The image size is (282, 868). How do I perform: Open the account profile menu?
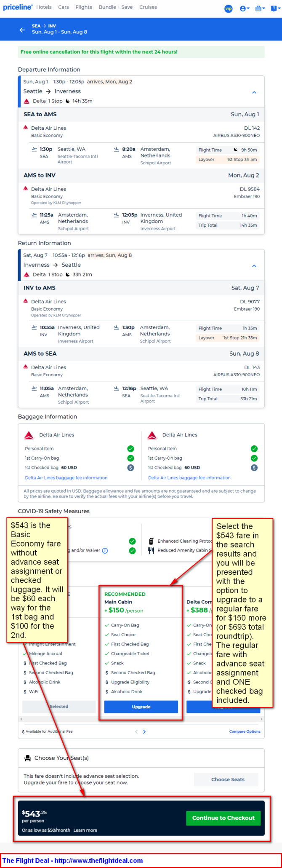click(x=244, y=8)
